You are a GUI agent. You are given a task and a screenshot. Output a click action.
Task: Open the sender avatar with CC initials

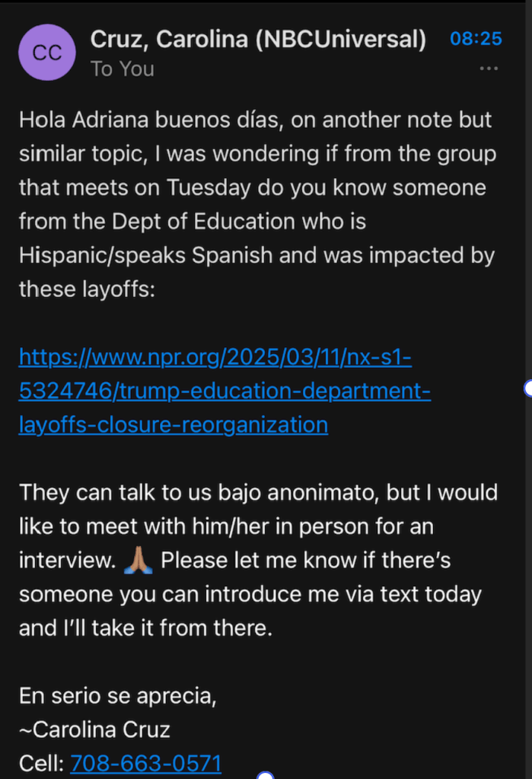pos(46,53)
